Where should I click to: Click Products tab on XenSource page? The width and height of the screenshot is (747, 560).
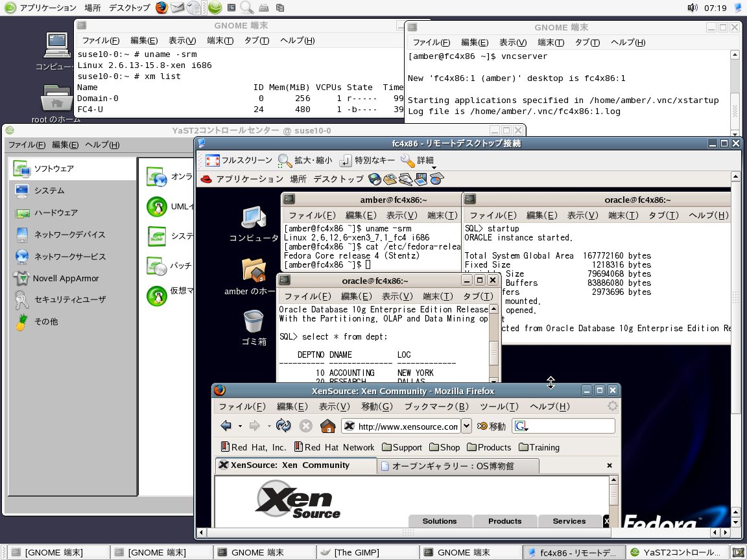point(505,521)
